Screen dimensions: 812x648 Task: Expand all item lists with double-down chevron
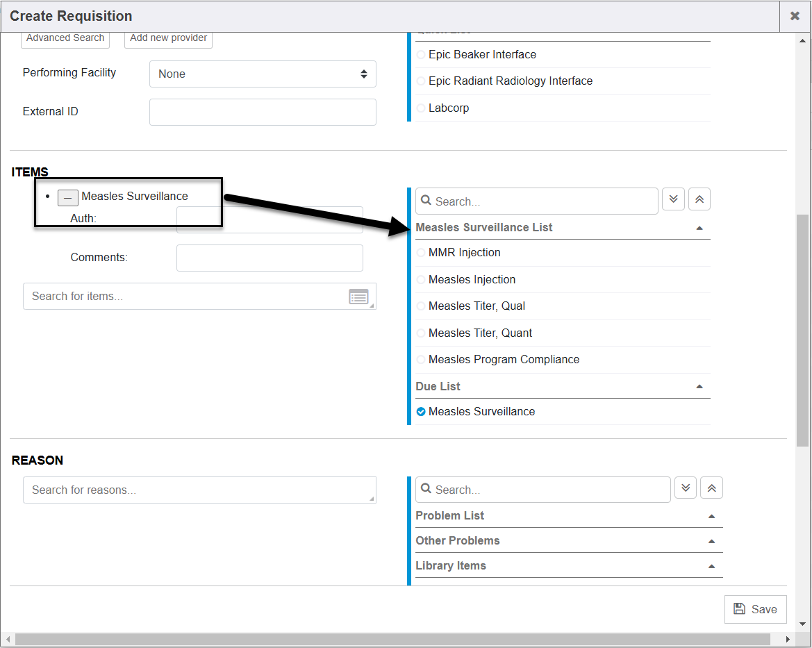(x=673, y=199)
